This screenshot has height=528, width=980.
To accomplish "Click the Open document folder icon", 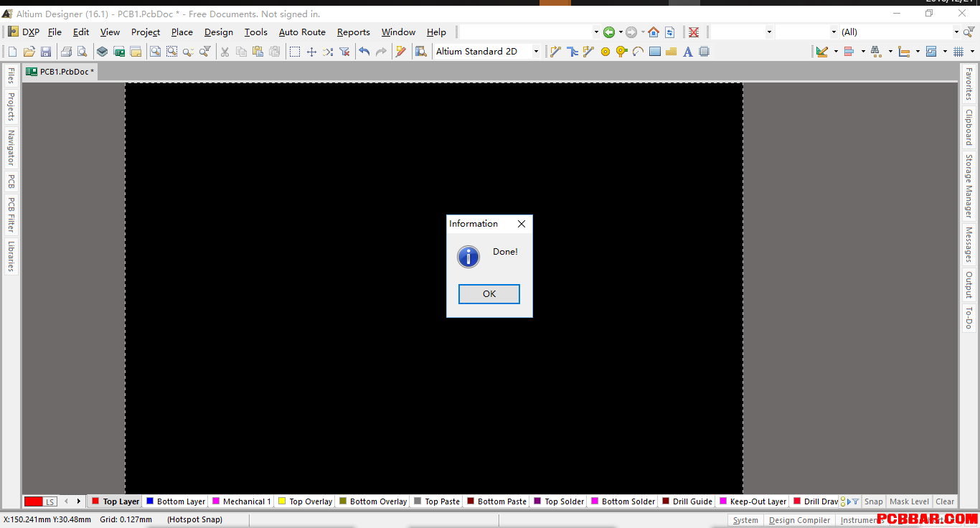I will click(29, 52).
